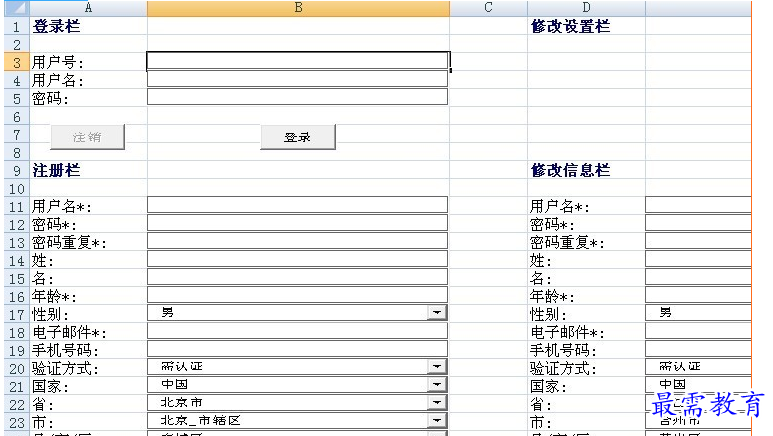Viewport: 773px width, 436px height.
Task: Click 手机号码 input field in 注册栏
Action: click(x=297, y=349)
